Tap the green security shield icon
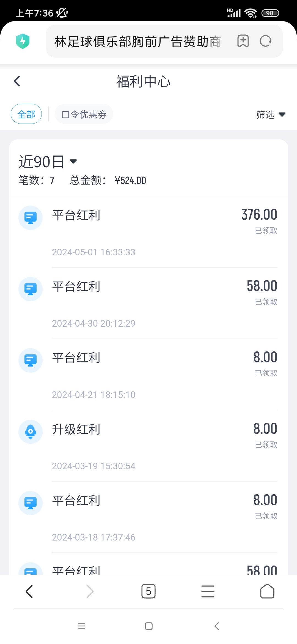Viewport: 297px width, 644px height. [x=23, y=41]
